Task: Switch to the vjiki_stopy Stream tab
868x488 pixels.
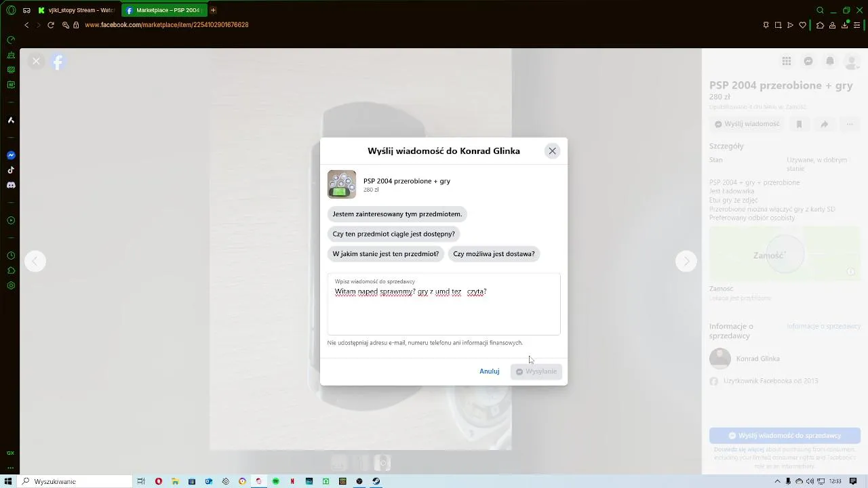Action: [x=77, y=10]
